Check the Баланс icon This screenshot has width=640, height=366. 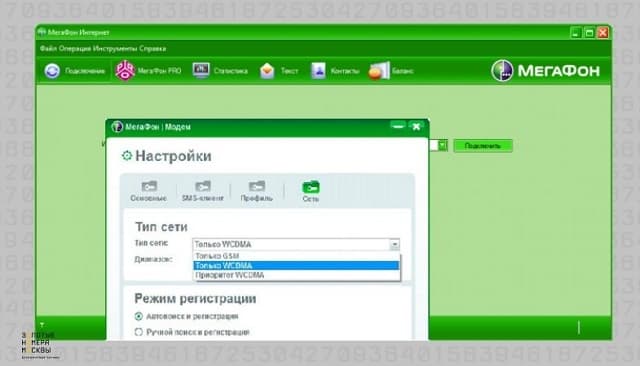379,71
